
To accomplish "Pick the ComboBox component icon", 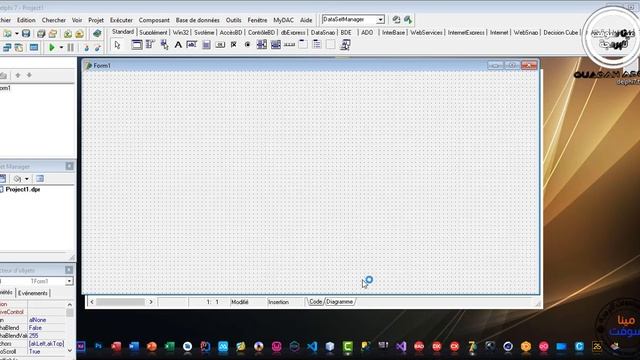I will 276,45.
